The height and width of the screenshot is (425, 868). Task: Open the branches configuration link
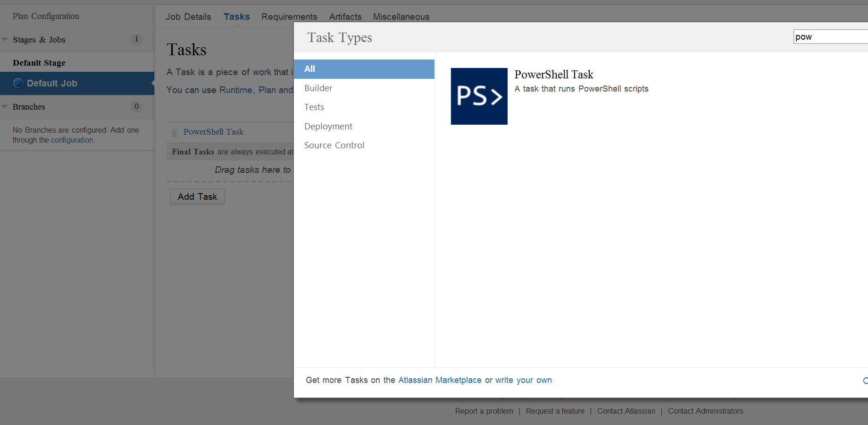point(72,140)
